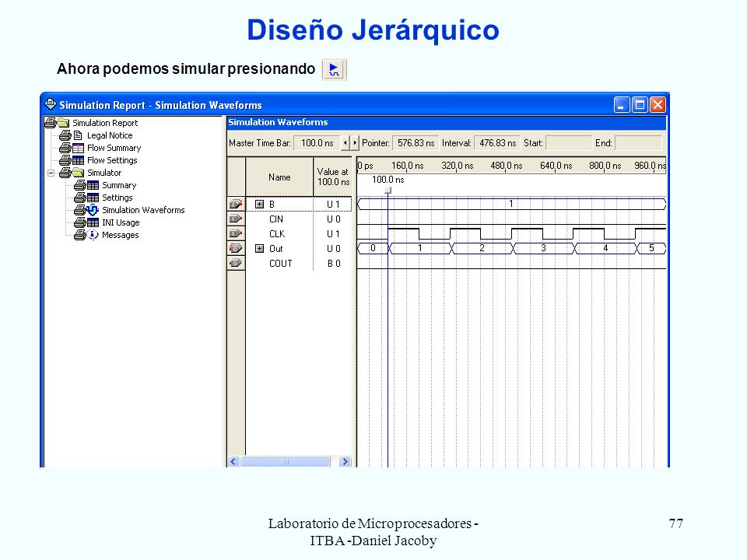The height and width of the screenshot is (560, 747).
Task: Select the COUT output pin icon
Action: (x=236, y=264)
